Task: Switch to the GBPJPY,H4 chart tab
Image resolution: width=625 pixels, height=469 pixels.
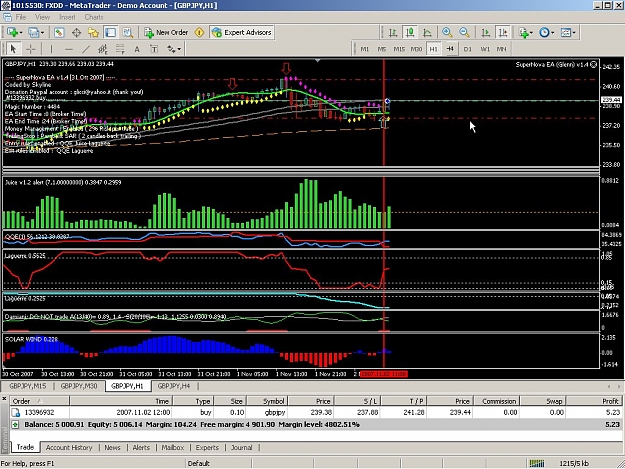Action: (x=174, y=386)
